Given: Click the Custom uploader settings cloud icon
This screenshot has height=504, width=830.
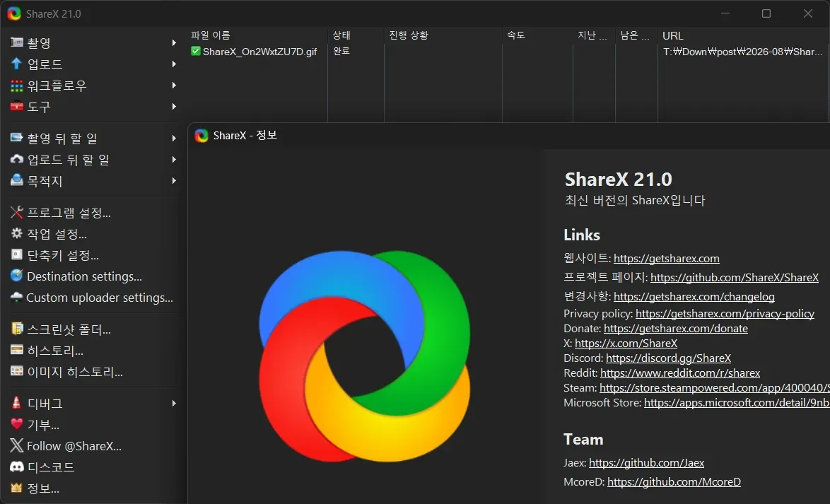Looking at the screenshot, I should point(17,297).
